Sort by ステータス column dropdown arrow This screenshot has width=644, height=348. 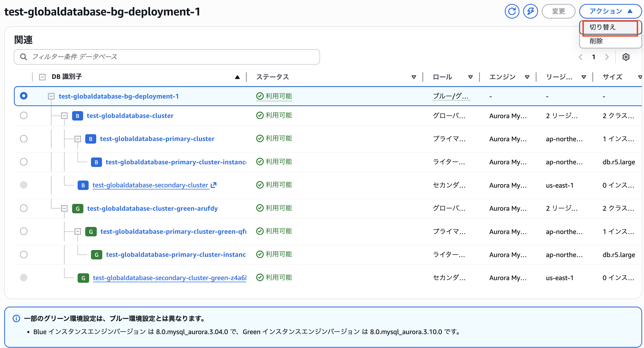[414, 77]
